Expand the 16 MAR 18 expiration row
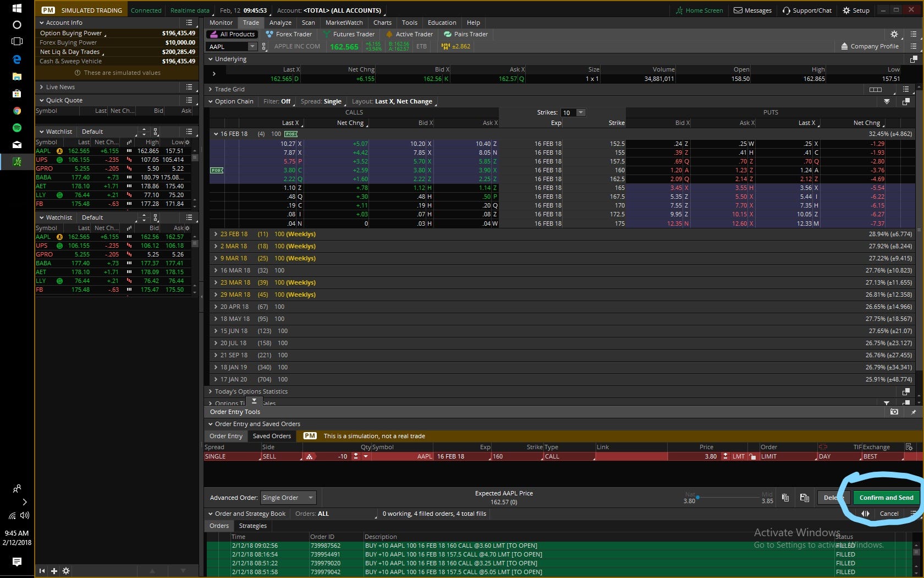Screen dimensions: 924x578 pos(216,270)
